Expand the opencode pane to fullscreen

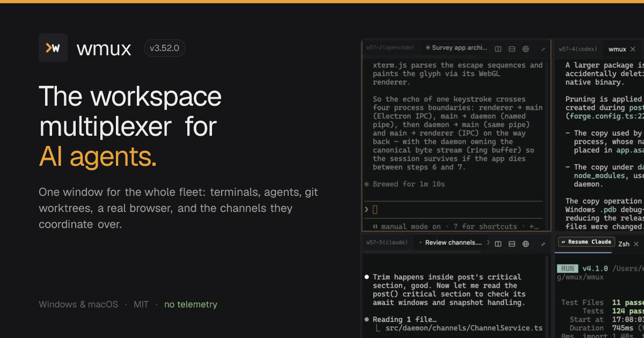coord(543,49)
